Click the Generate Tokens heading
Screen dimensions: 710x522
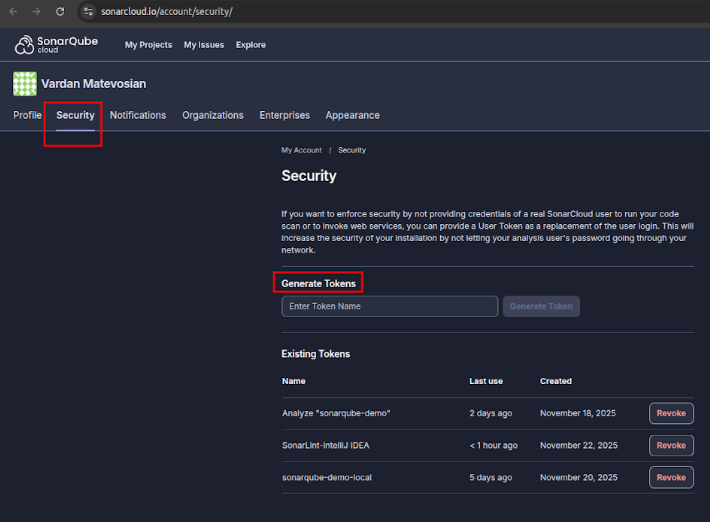point(318,284)
